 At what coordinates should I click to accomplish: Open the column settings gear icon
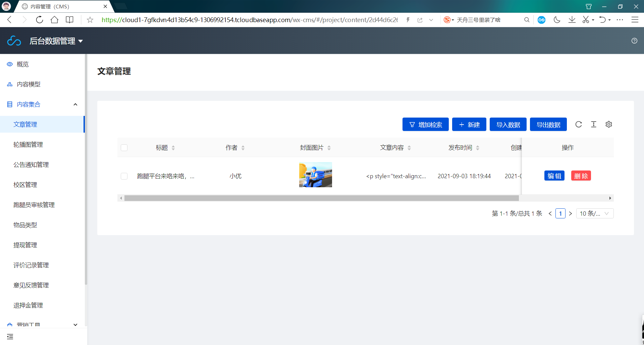click(x=609, y=124)
